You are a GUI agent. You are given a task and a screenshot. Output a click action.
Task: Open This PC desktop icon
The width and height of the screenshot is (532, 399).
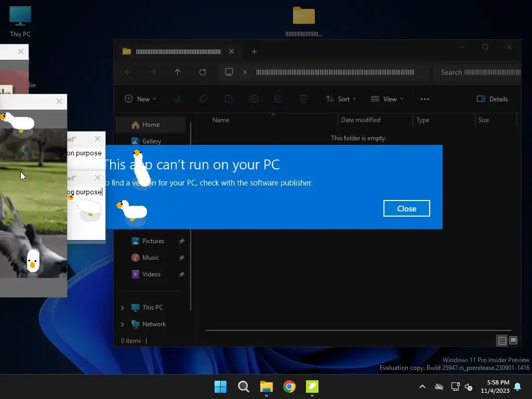tap(20, 21)
